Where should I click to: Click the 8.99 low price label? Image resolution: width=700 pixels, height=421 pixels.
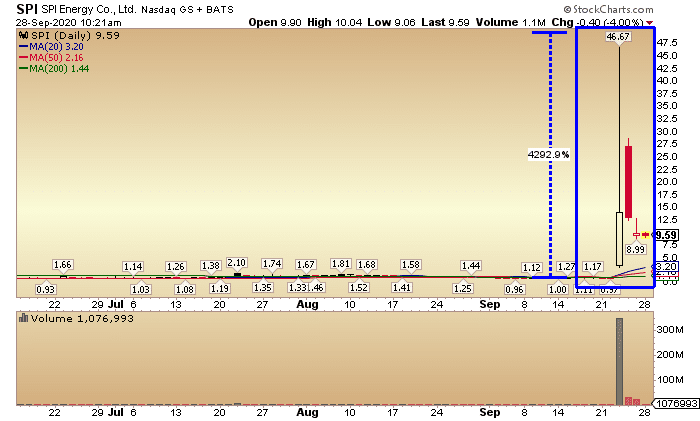point(635,249)
